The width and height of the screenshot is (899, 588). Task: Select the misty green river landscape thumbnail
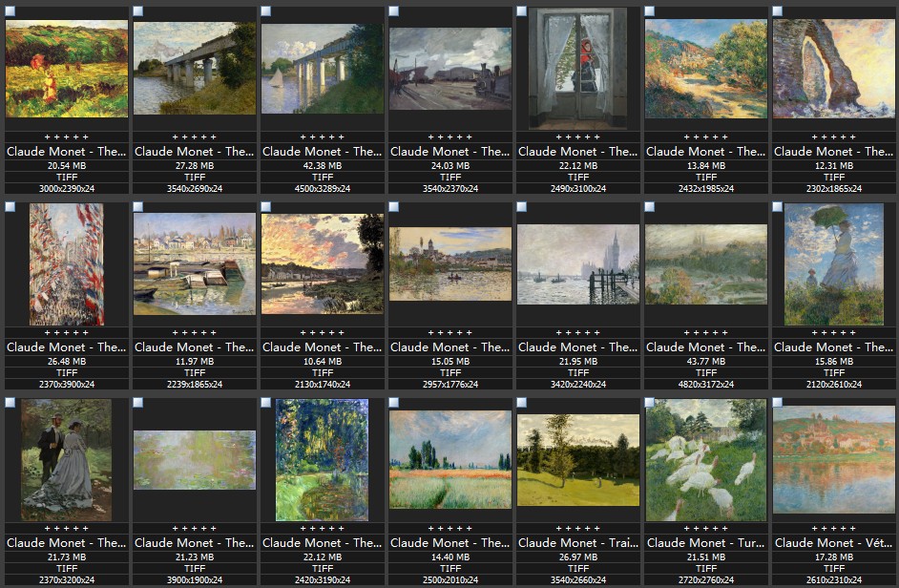(x=706, y=263)
